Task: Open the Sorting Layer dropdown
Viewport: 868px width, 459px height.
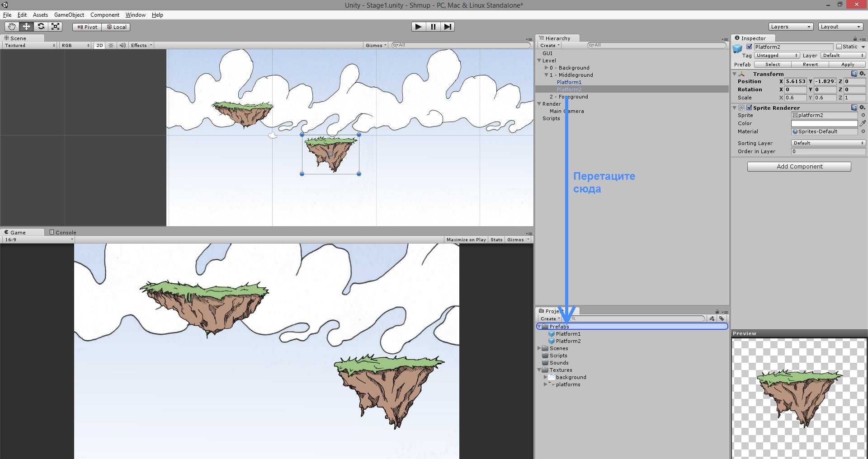Action: point(828,143)
